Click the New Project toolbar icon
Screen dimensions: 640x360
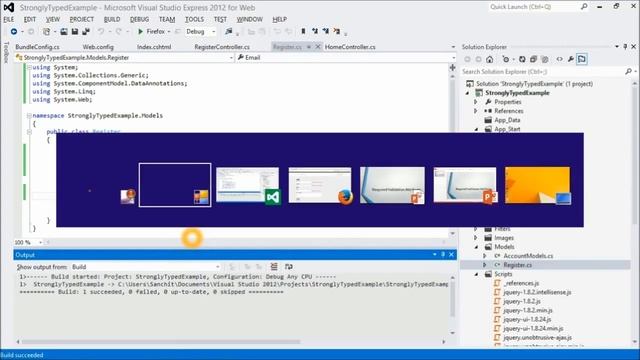click(47, 31)
